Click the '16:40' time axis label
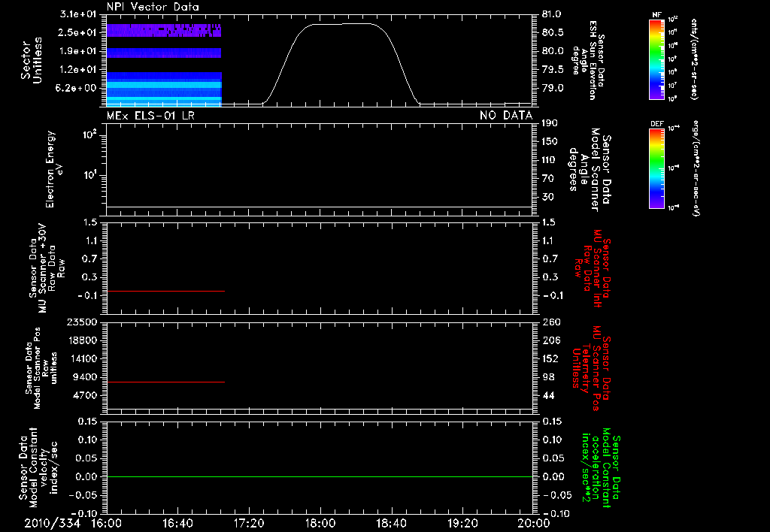 pos(177,523)
